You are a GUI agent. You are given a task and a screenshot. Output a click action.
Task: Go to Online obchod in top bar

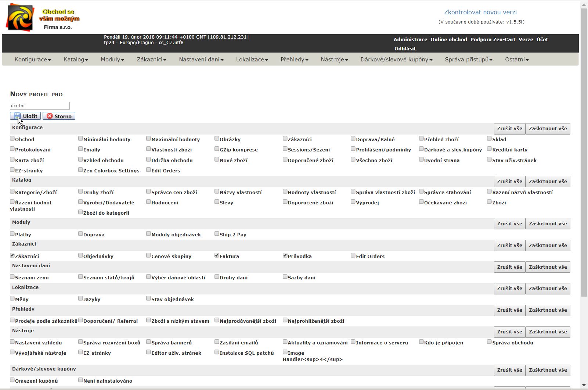(x=448, y=39)
